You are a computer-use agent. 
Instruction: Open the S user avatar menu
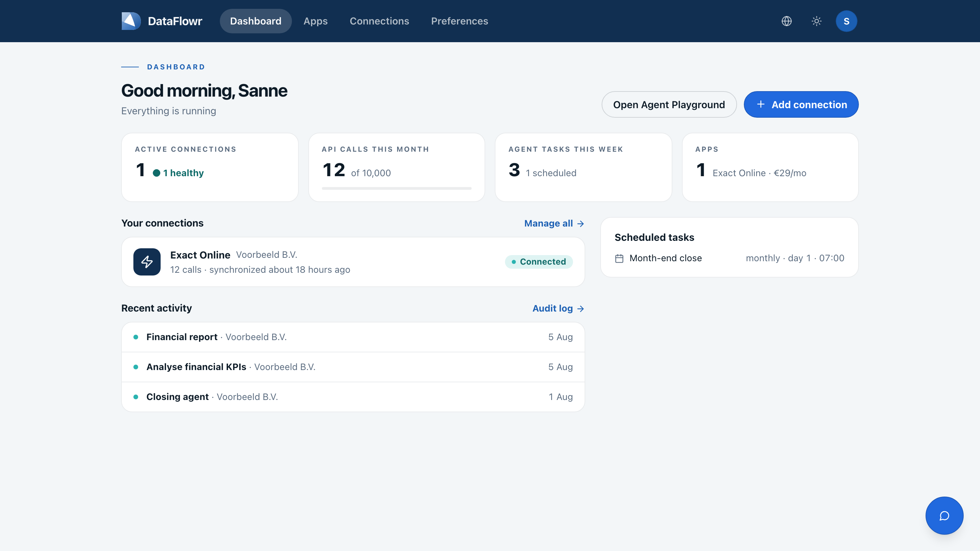846,21
